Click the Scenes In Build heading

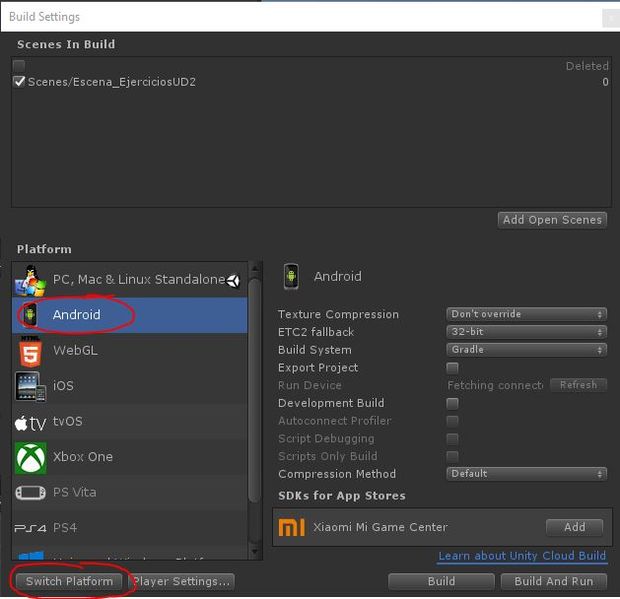click(x=66, y=44)
